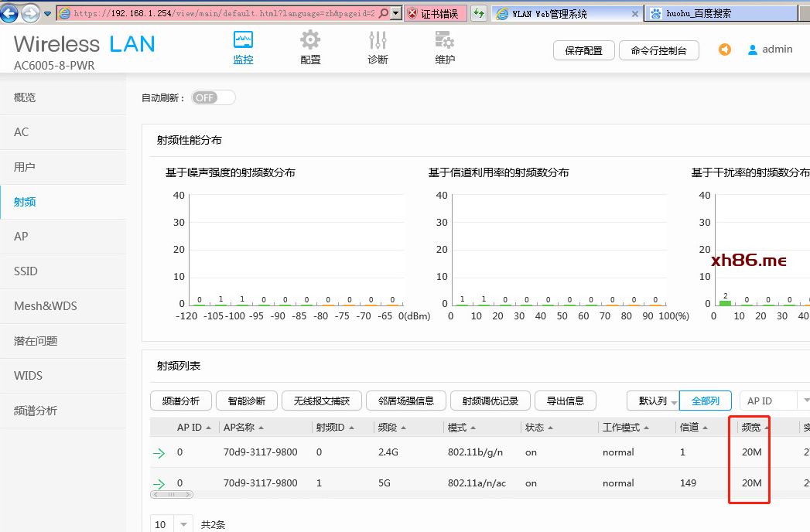Click the admin user icon
Screen dimensions: 810x532
[x=752, y=49]
